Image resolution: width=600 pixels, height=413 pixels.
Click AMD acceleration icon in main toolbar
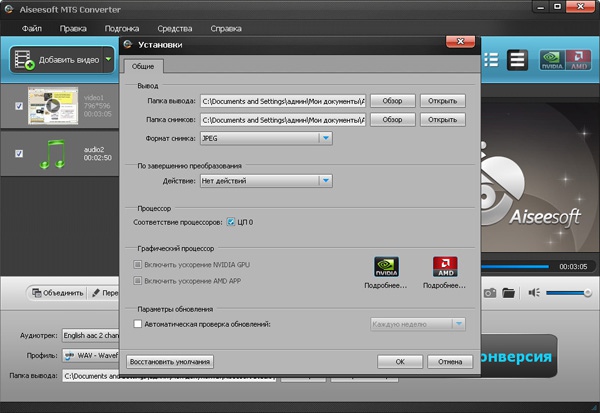pyautogui.click(x=579, y=60)
